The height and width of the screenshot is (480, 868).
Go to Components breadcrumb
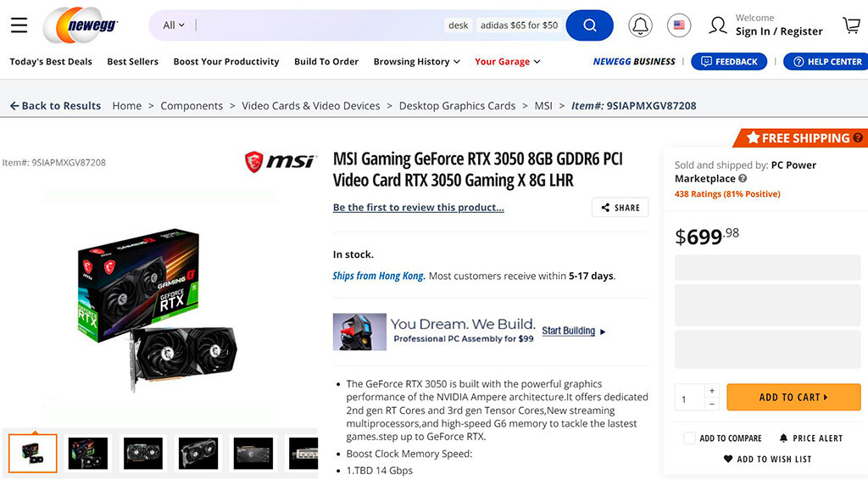click(x=192, y=106)
